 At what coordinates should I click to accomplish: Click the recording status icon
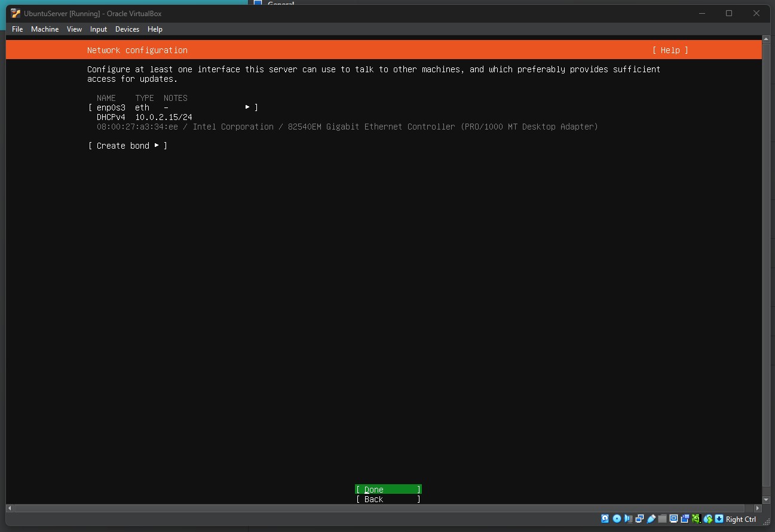(x=685, y=519)
